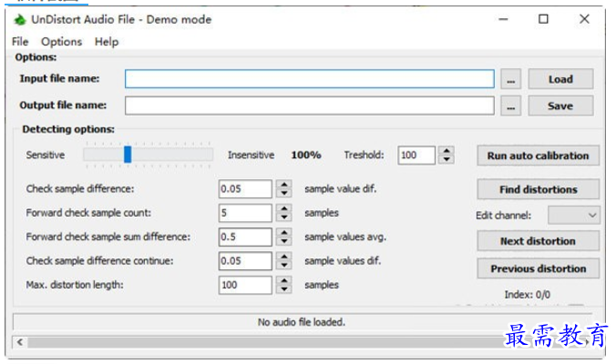Click Forward check sample sum difference field

pyautogui.click(x=245, y=237)
